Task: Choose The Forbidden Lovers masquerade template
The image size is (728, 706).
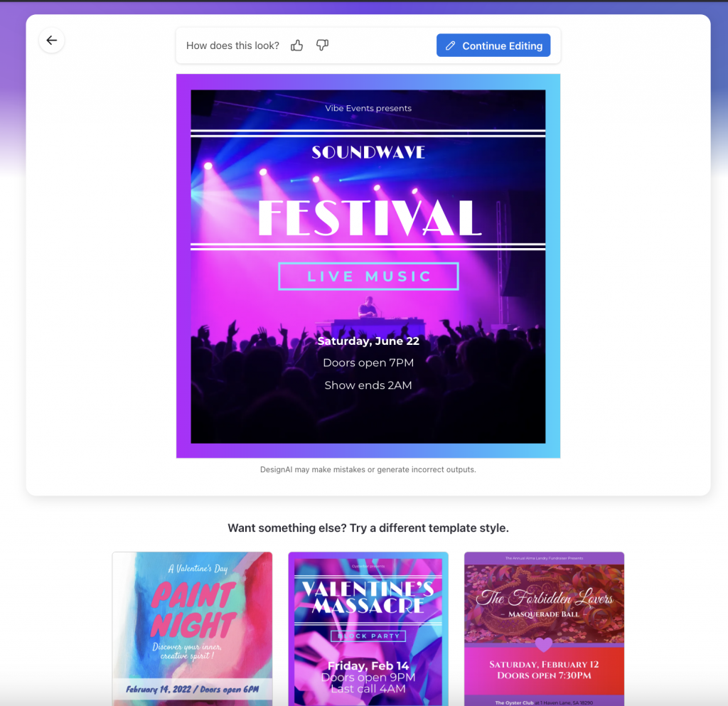Action: pyautogui.click(x=544, y=629)
